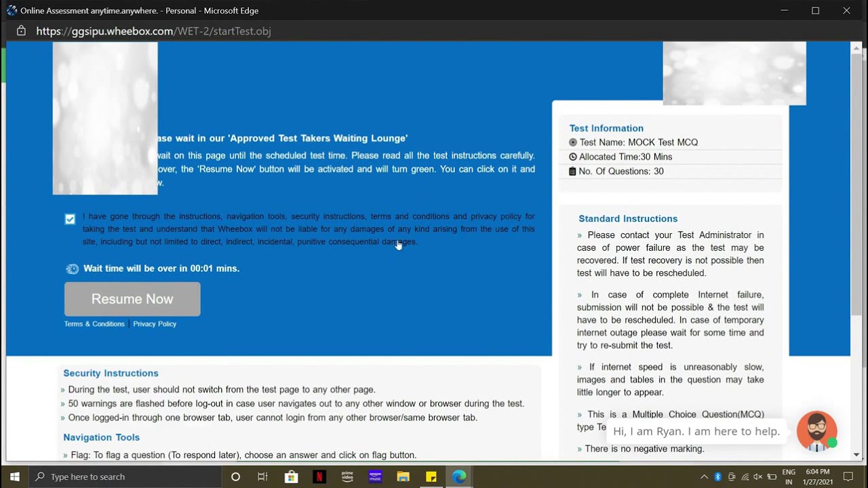Image resolution: width=868 pixels, height=488 pixels.
Task: Click the battery tray icon
Action: [772, 476]
